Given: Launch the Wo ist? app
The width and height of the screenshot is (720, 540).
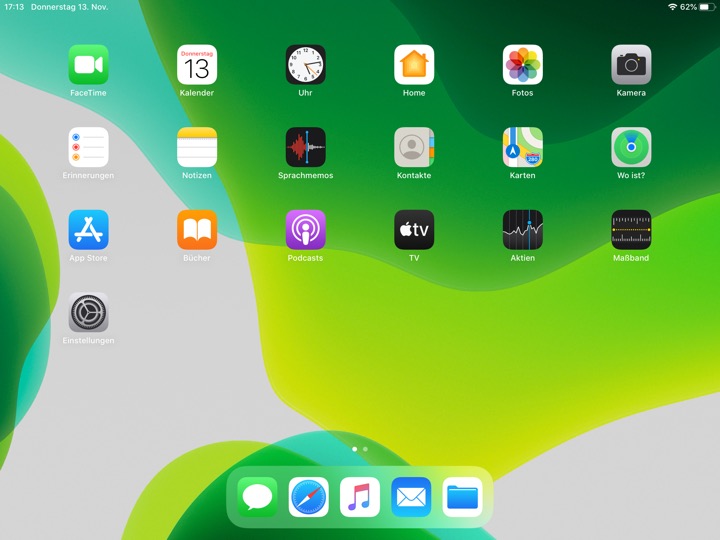Looking at the screenshot, I should pos(631,147).
